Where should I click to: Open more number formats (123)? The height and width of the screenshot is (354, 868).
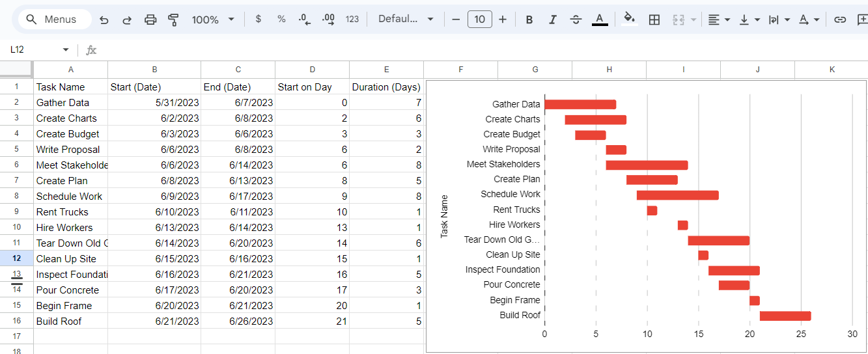352,20
